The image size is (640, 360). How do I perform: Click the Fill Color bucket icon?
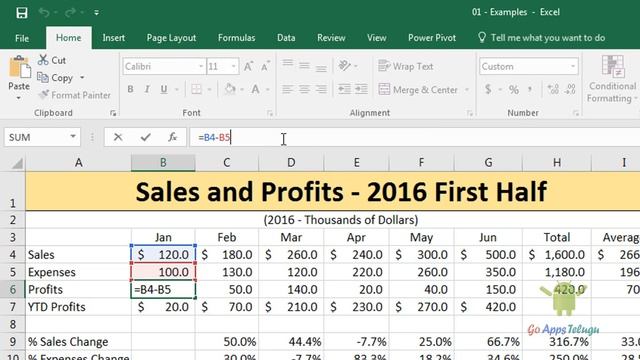(230, 89)
